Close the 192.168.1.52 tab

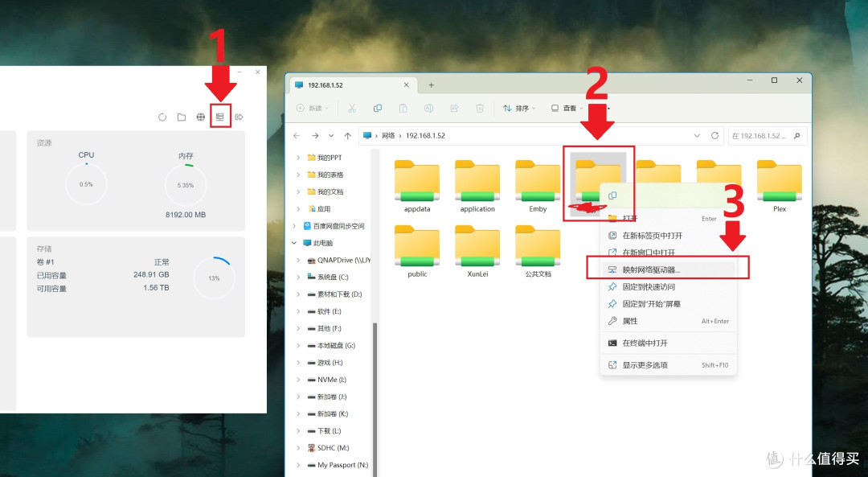(407, 84)
